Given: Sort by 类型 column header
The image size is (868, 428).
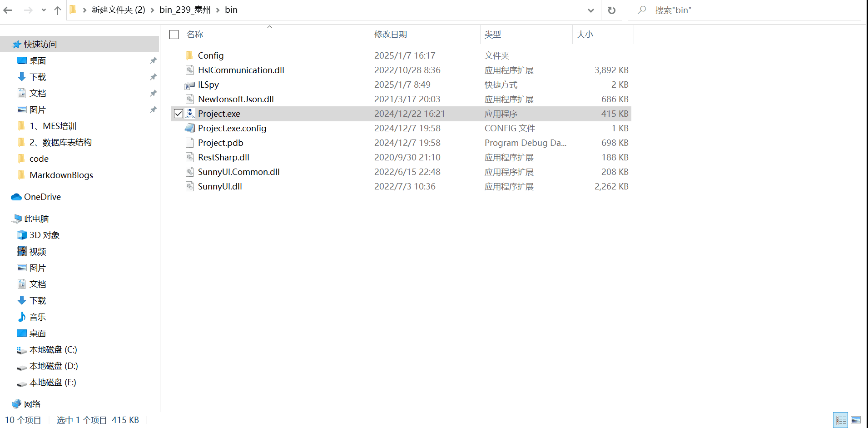Looking at the screenshot, I should click(x=493, y=35).
